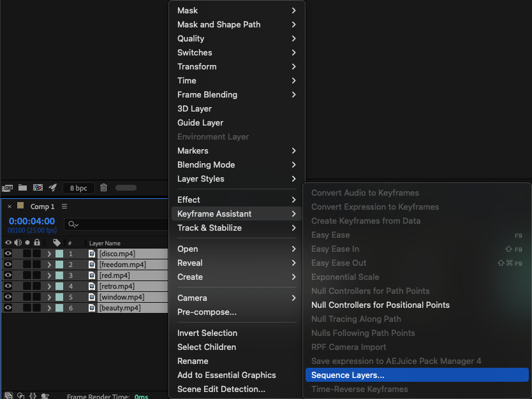
Task: Toggle the Transfer Controls pane icon
Action: [20, 396]
